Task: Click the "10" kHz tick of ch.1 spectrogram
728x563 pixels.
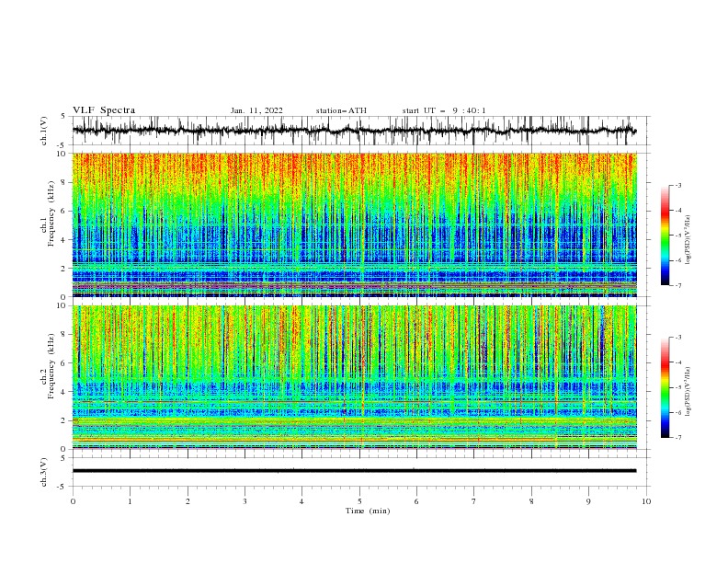Action: [63, 154]
